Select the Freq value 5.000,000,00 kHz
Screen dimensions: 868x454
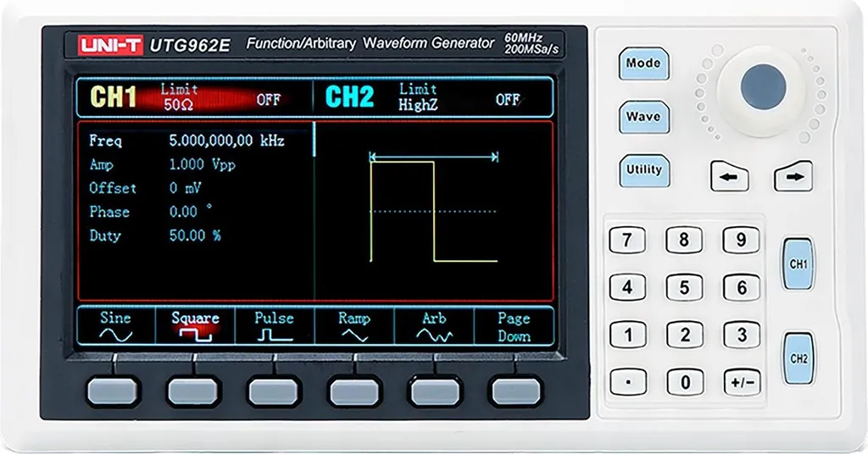pos(226,141)
